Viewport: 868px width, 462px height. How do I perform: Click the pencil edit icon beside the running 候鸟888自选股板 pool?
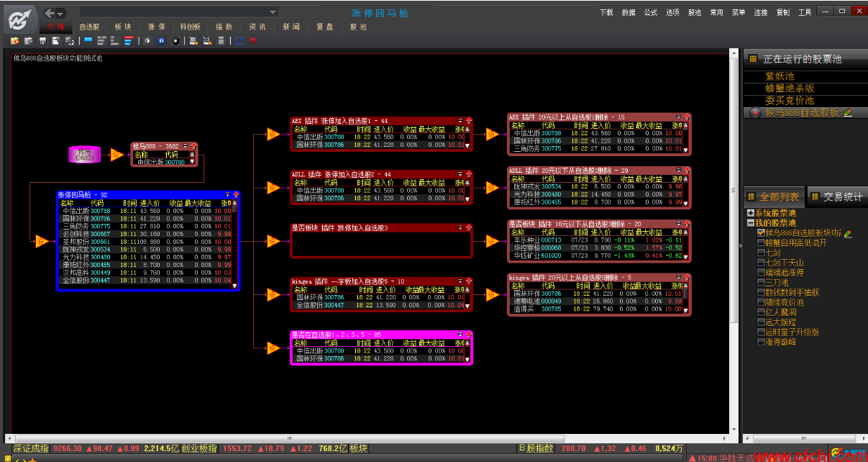pos(848,113)
